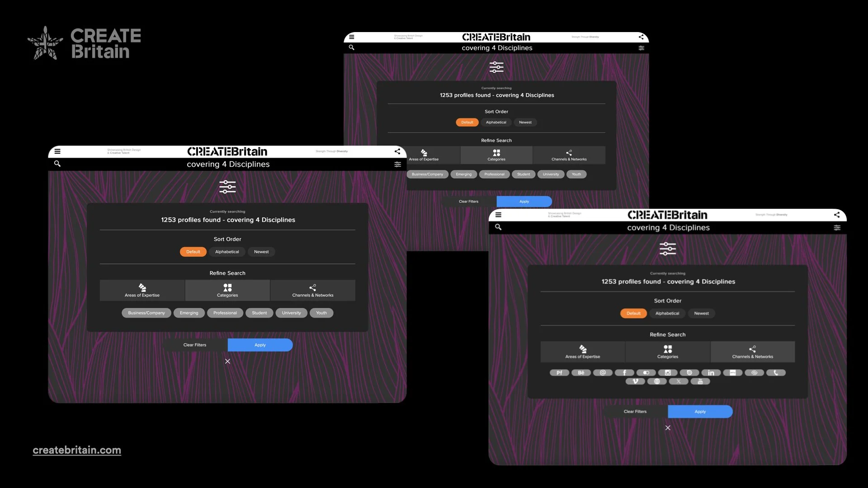Open the createbritain.com link

pyautogui.click(x=77, y=450)
